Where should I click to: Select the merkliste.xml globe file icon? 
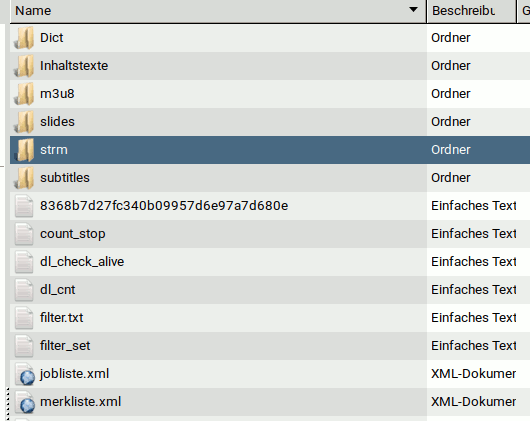click(24, 402)
